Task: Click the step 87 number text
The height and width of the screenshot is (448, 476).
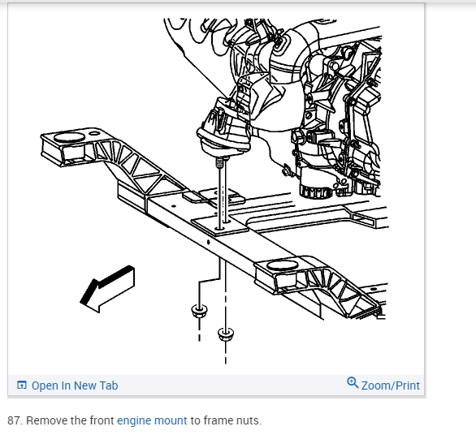Action: (x=15, y=420)
